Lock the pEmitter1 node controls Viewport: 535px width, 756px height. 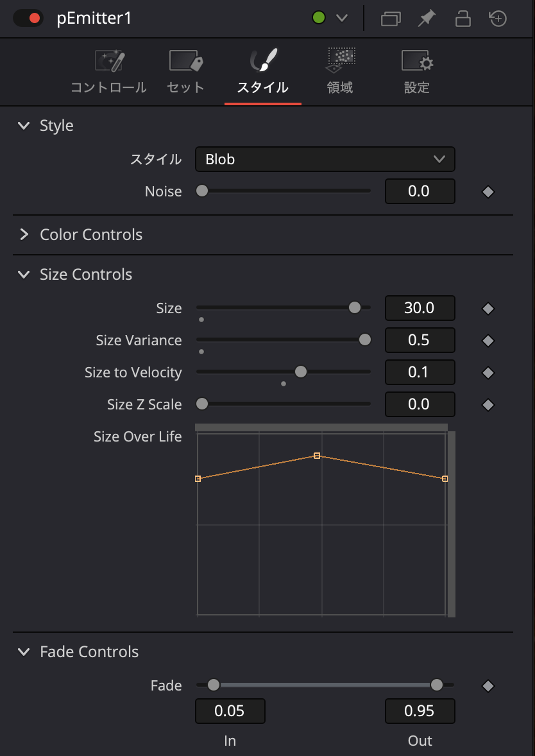point(463,19)
